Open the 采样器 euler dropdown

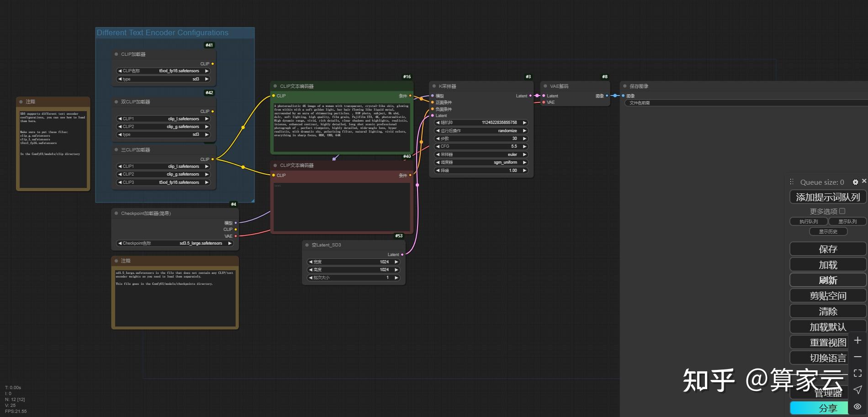coord(481,155)
